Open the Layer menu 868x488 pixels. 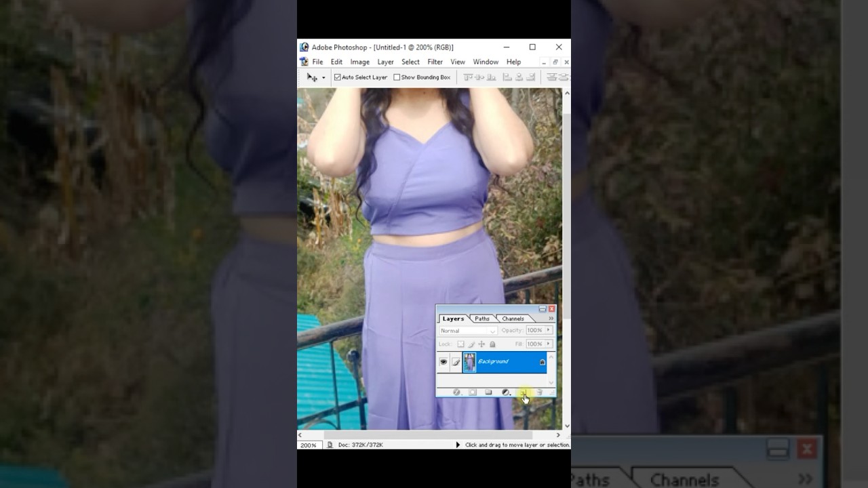[385, 62]
